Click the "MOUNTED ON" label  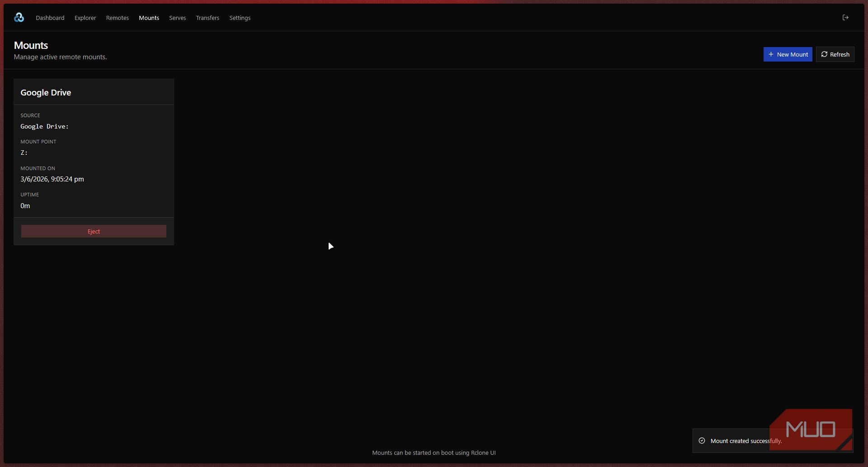(x=38, y=168)
